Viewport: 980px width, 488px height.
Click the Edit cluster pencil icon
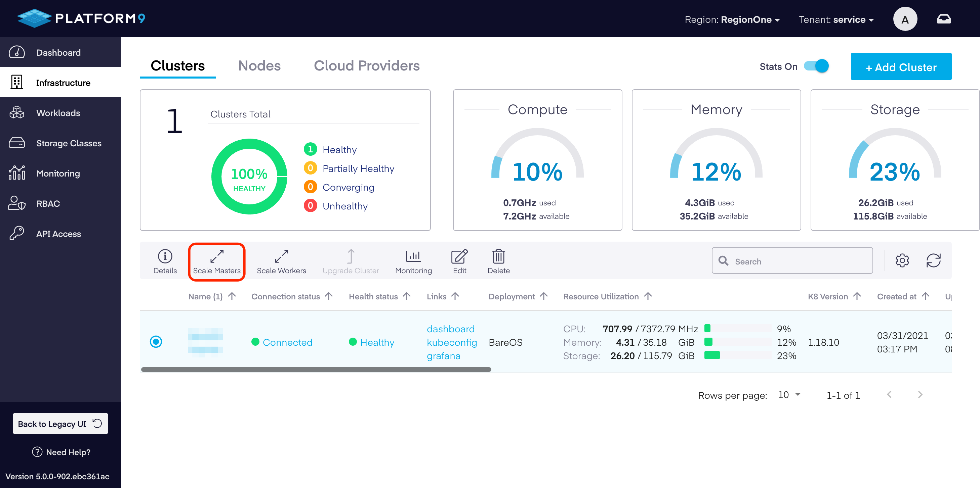(459, 256)
